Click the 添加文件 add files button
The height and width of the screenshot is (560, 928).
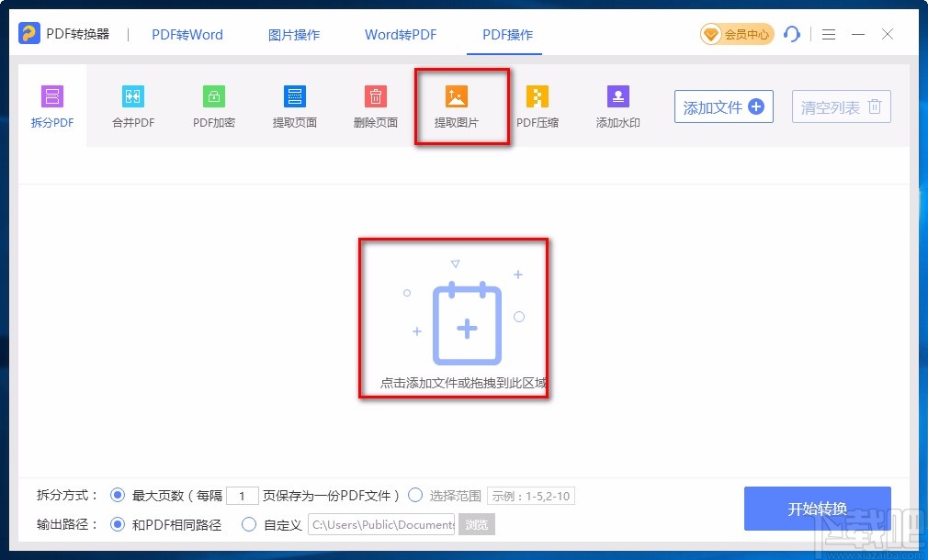click(x=723, y=106)
